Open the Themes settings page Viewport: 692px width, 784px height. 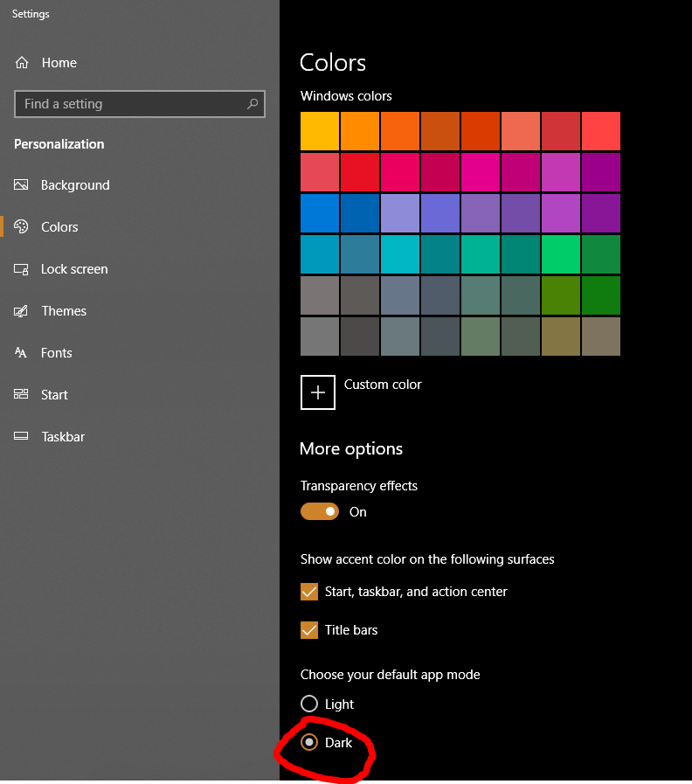[x=64, y=311]
